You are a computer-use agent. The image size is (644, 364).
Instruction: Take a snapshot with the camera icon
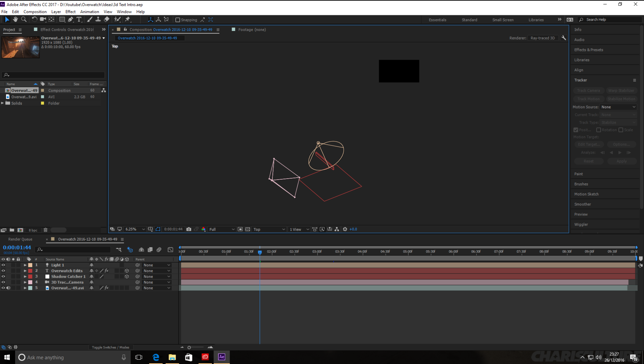coord(189,229)
